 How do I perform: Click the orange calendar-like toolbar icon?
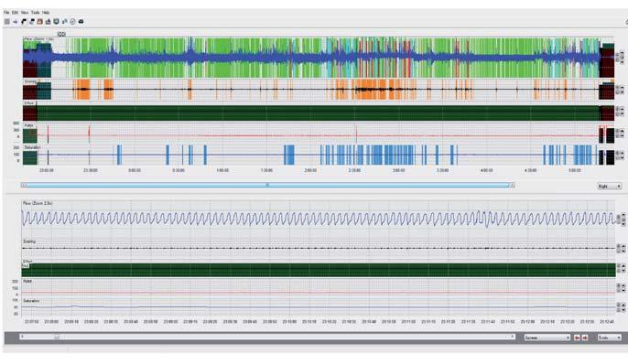pos(39,22)
